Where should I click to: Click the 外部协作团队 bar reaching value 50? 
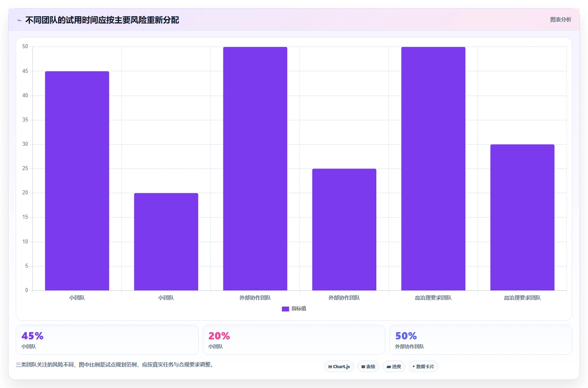(x=255, y=168)
